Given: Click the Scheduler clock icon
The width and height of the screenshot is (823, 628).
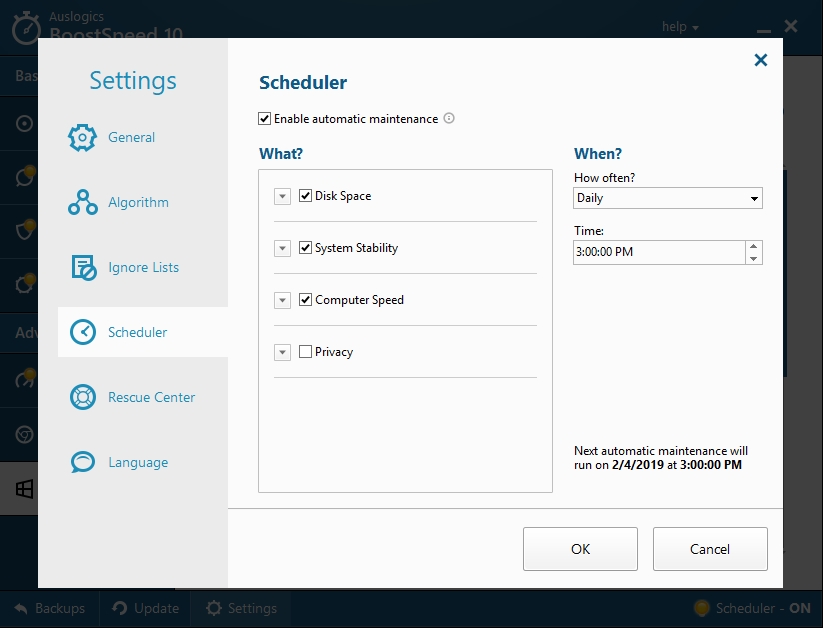Looking at the screenshot, I should click(x=82, y=333).
